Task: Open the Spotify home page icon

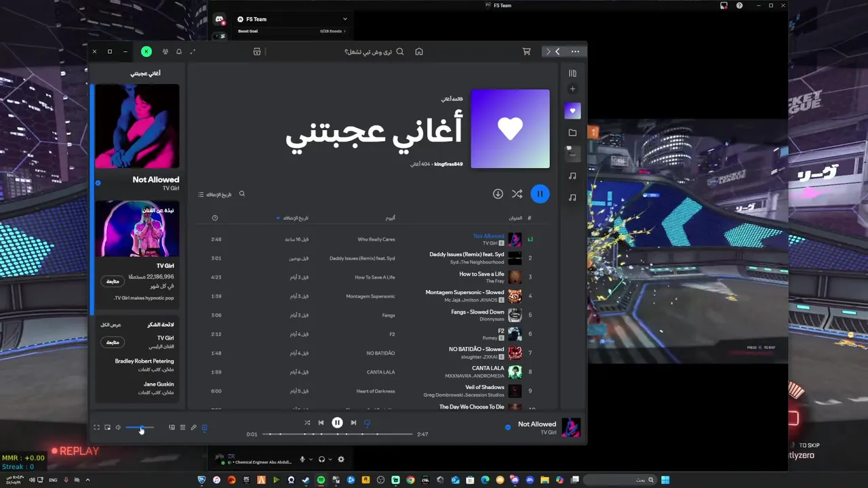Action: tap(419, 52)
